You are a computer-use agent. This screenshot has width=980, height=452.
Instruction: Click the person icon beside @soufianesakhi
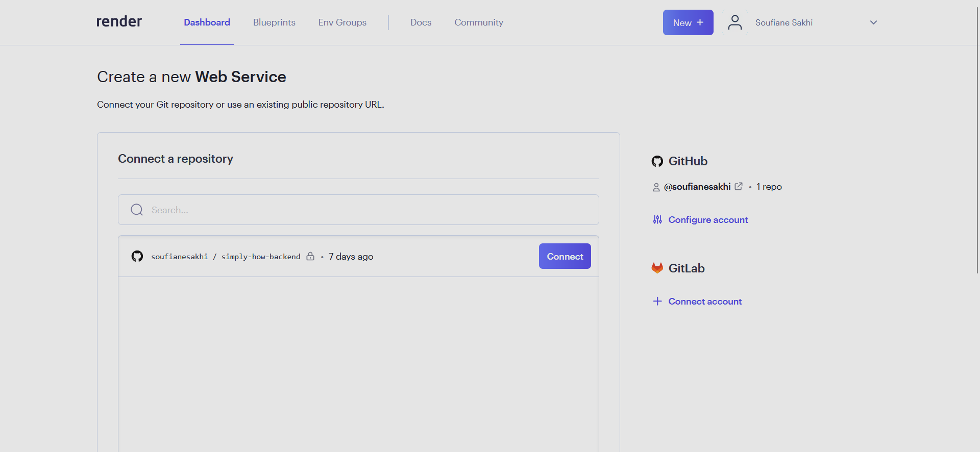pyautogui.click(x=656, y=187)
